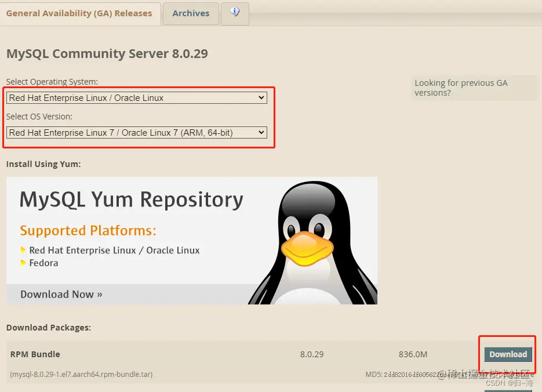Screen dimensions: 542x392
Task: Click the 'Fedora' supported platform bullet
Action: pyautogui.click(x=43, y=263)
